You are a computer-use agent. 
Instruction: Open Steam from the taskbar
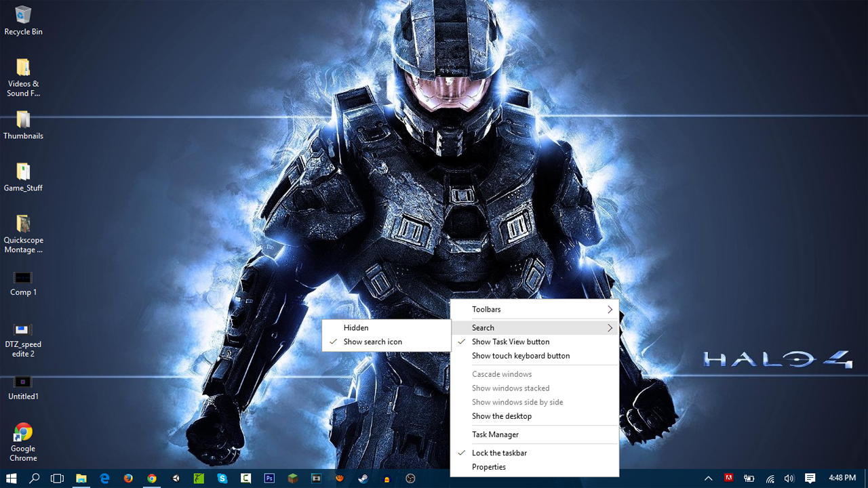click(x=363, y=479)
